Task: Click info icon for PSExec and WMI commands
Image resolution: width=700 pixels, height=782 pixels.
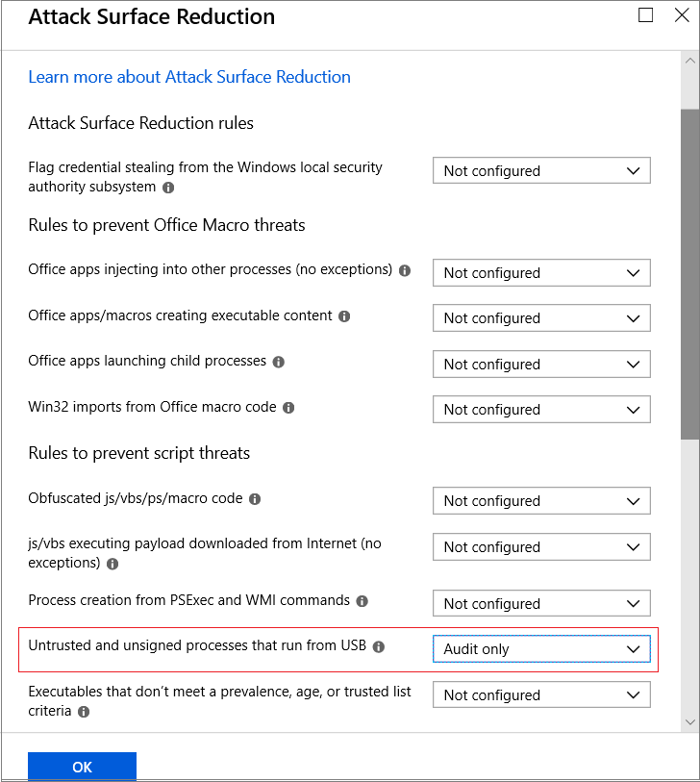Action: tap(362, 601)
